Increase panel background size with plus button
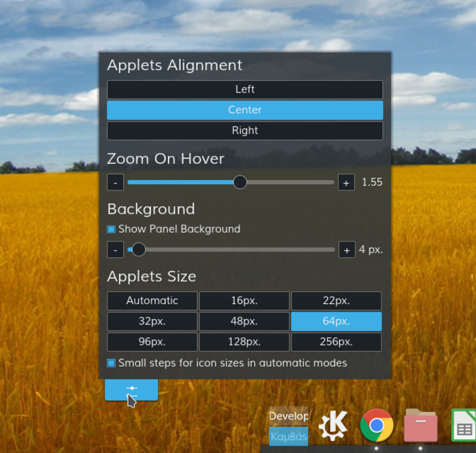 [347, 250]
